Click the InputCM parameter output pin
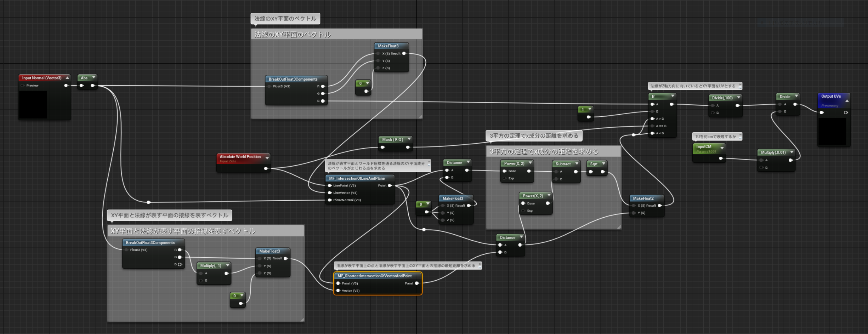 coord(721,158)
